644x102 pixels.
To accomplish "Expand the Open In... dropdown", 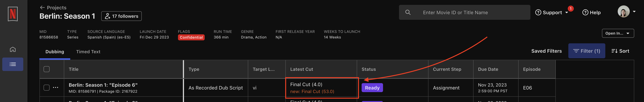I will pos(618,33).
